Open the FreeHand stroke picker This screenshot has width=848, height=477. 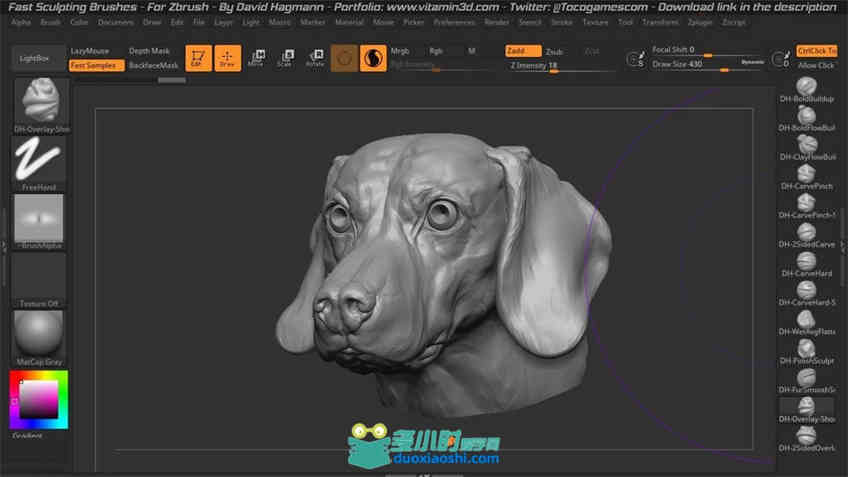[39, 163]
